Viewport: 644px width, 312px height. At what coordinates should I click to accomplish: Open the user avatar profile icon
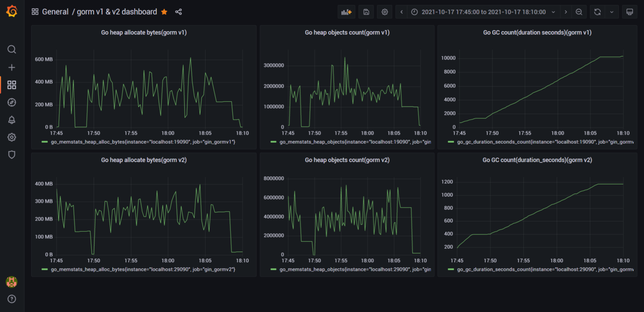click(11, 281)
